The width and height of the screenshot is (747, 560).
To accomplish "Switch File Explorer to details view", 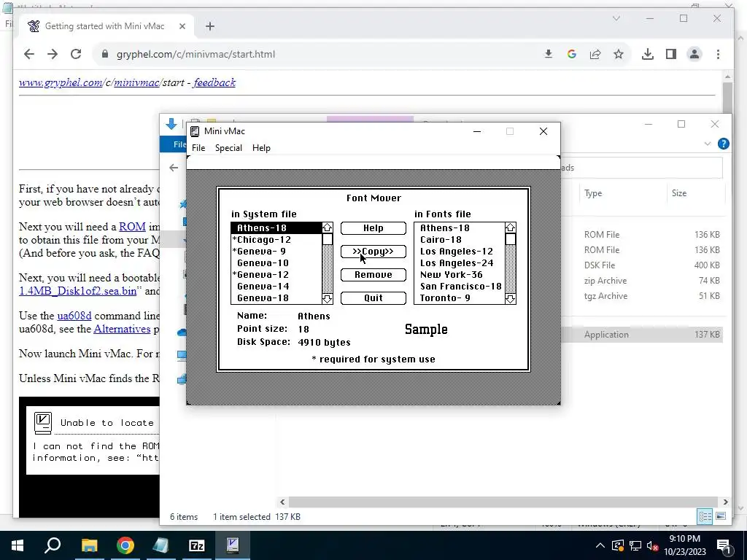I will [x=705, y=517].
